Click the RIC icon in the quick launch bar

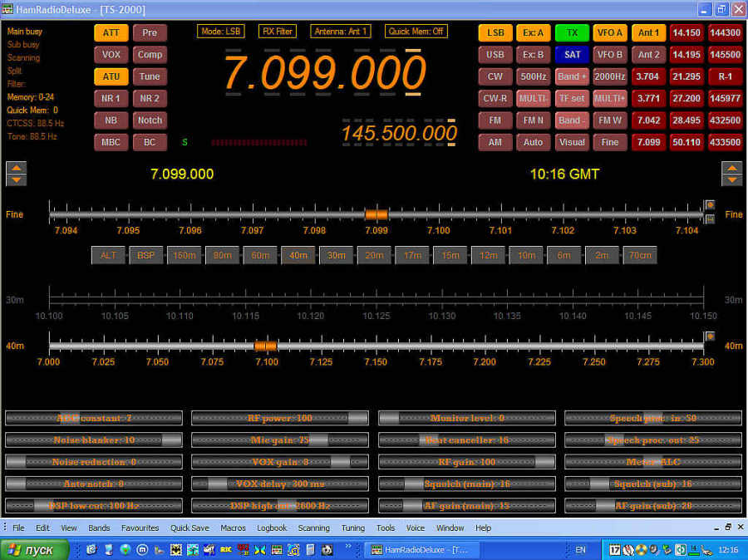[225, 550]
